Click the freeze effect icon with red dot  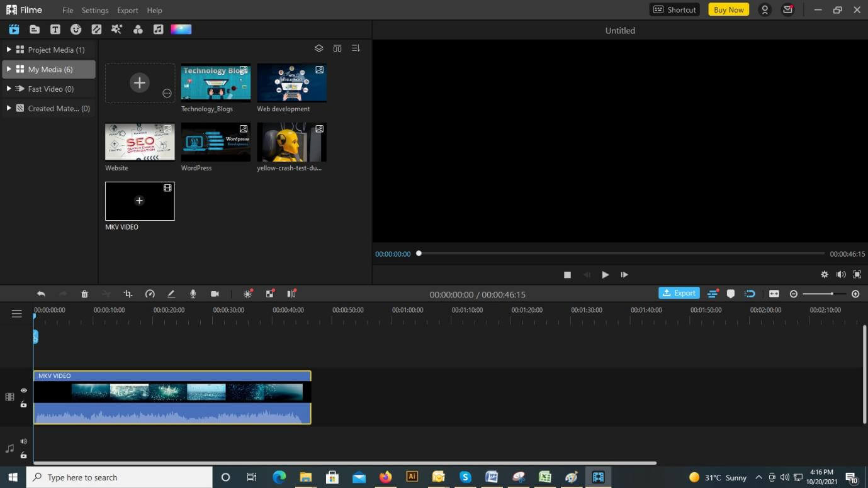[248, 294]
